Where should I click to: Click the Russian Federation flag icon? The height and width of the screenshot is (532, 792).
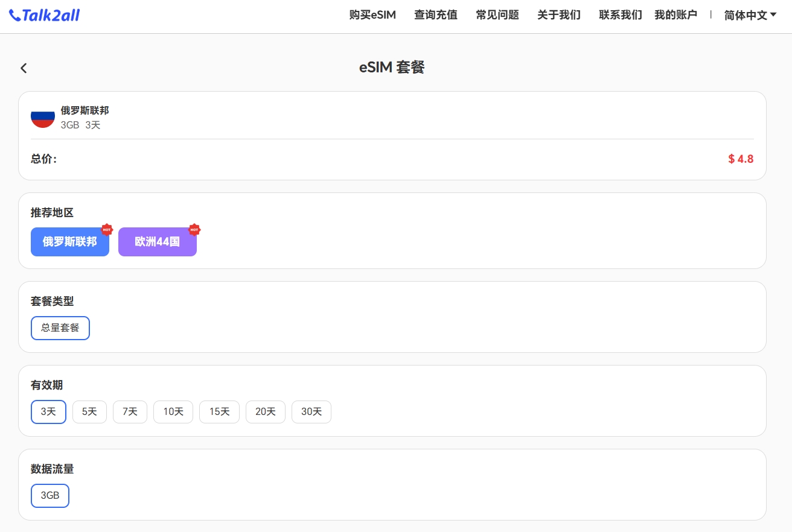coord(43,117)
